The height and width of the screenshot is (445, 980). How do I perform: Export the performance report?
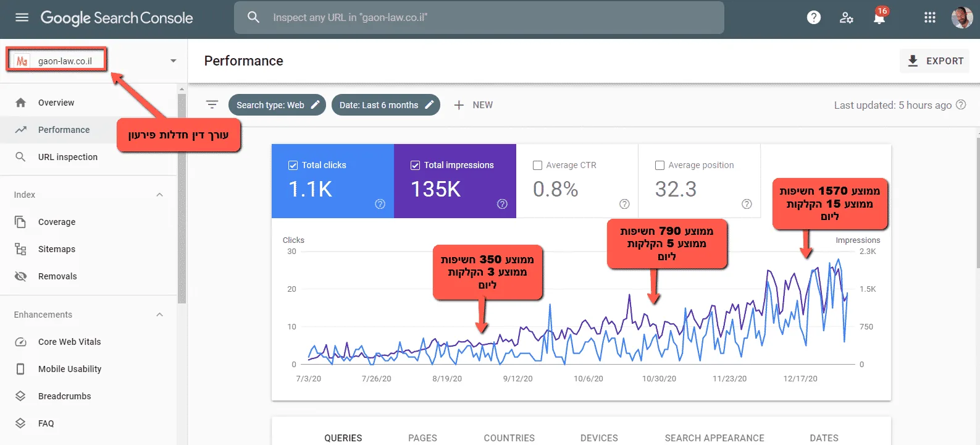click(x=934, y=61)
